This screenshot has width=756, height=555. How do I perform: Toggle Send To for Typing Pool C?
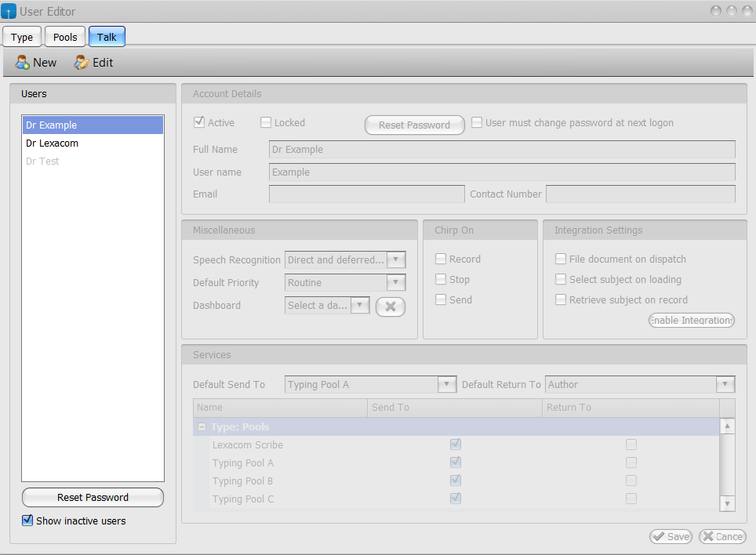455,498
